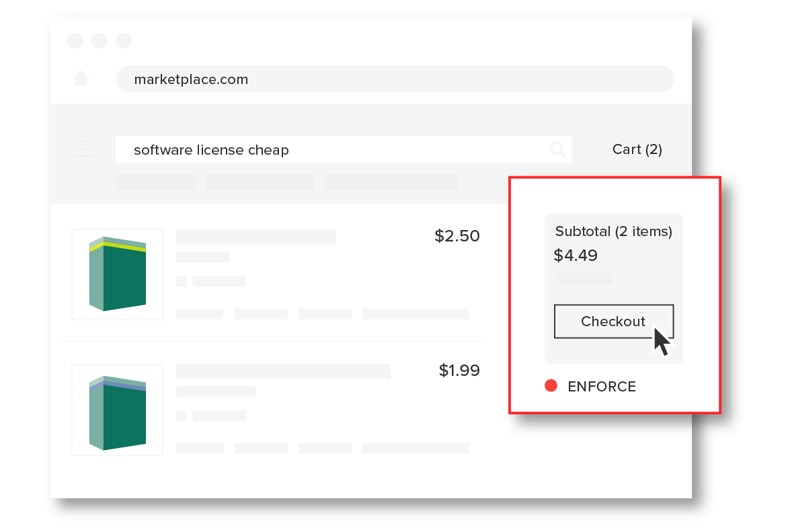The image size is (788, 532).
Task: Click the red ENFORCE status dot
Action: pos(551,385)
